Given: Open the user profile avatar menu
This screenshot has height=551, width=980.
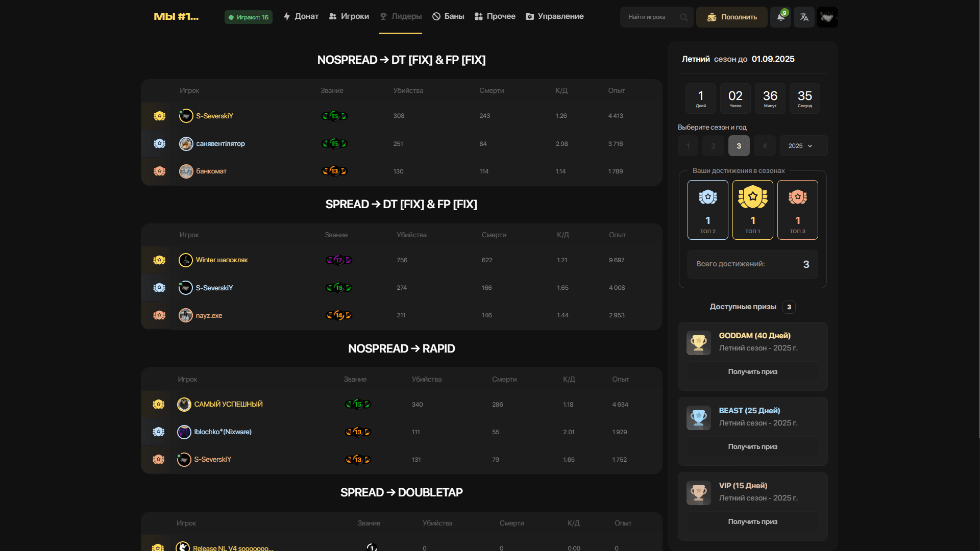Looking at the screenshot, I should click(827, 17).
